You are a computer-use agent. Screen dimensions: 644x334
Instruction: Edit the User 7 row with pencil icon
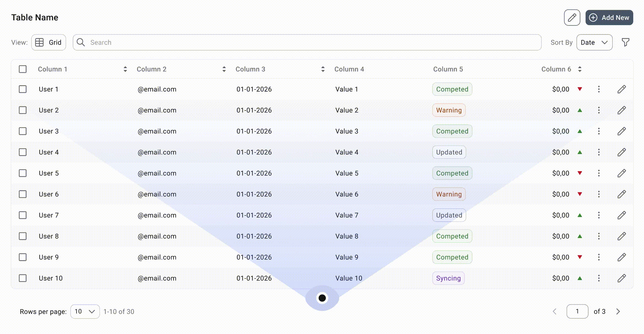point(622,215)
